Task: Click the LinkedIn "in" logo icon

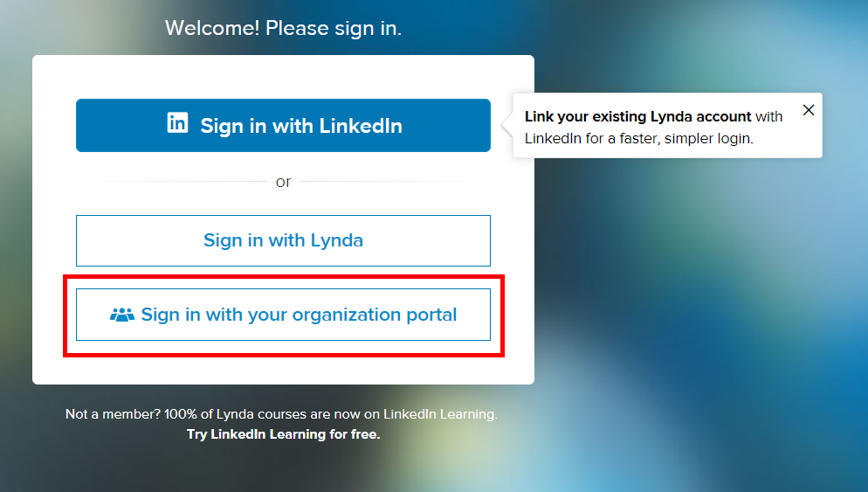Action: point(177,124)
